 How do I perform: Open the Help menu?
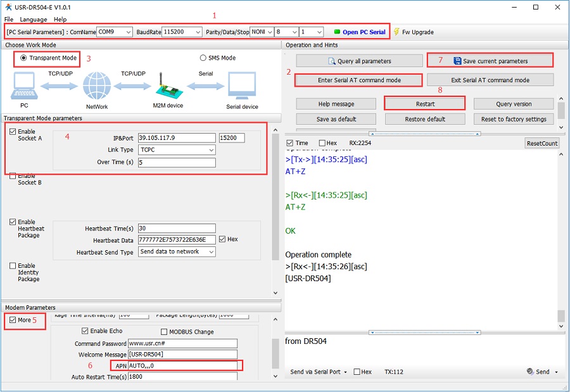60,19
